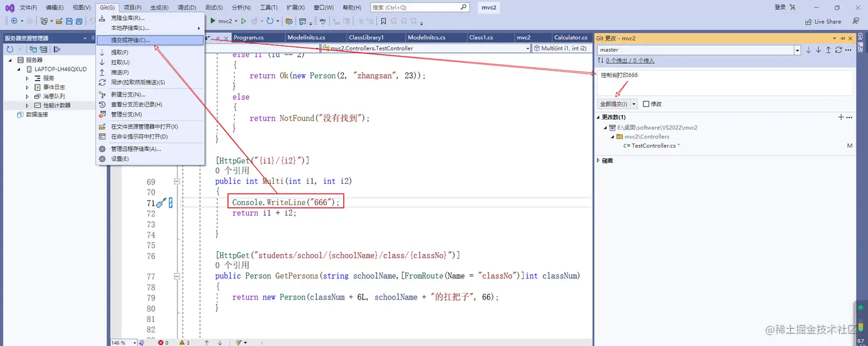The width and height of the screenshot is (868, 346).
Task: Open the 调试(D) menu in the menu bar
Action: pos(187,7)
